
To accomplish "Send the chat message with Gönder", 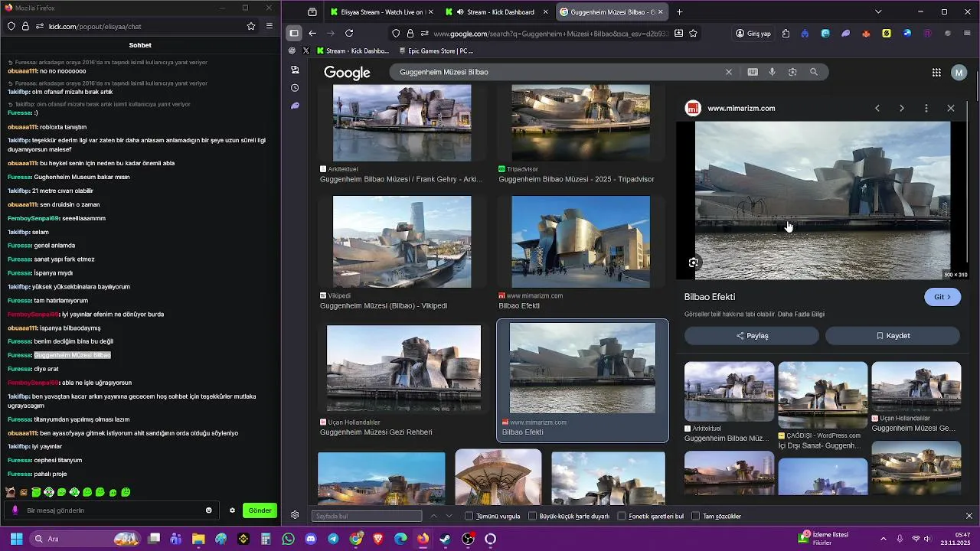I will click(x=260, y=510).
